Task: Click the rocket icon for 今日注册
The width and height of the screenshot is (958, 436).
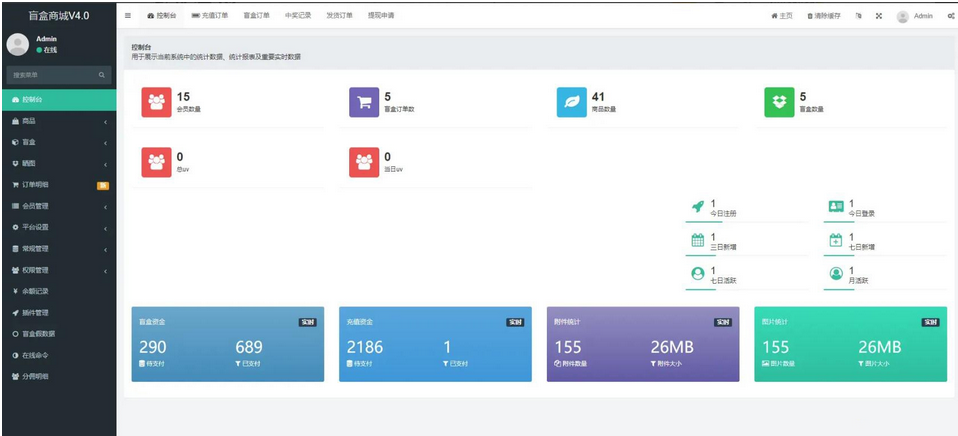Action: [x=698, y=207]
